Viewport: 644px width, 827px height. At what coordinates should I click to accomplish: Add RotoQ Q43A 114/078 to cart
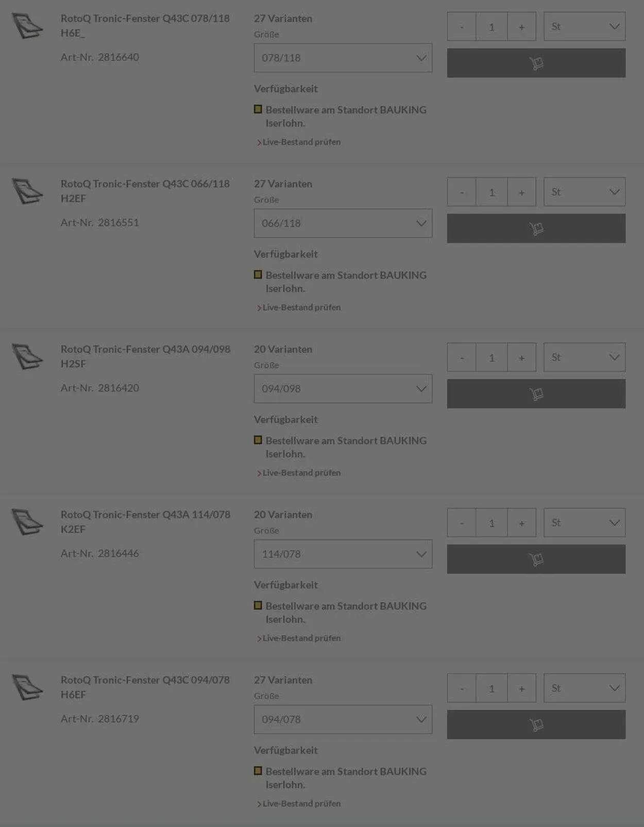click(x=536, y=559)
